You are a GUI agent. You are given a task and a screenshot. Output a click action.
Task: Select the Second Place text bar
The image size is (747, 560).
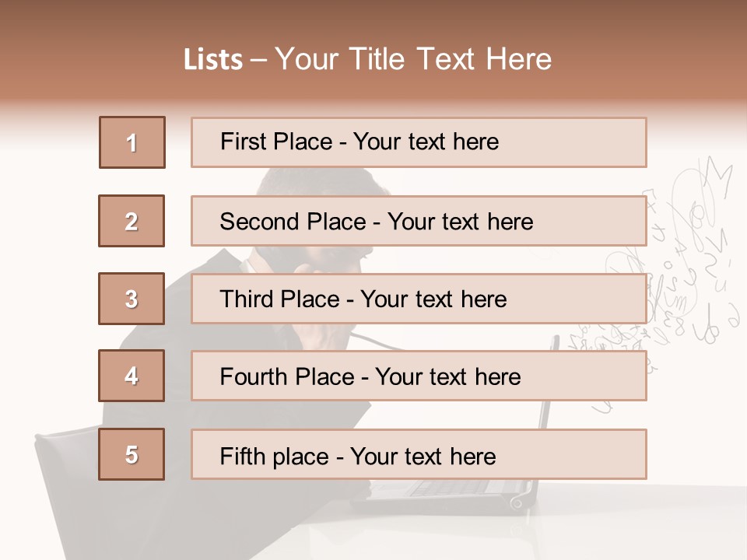pos(419,222)
